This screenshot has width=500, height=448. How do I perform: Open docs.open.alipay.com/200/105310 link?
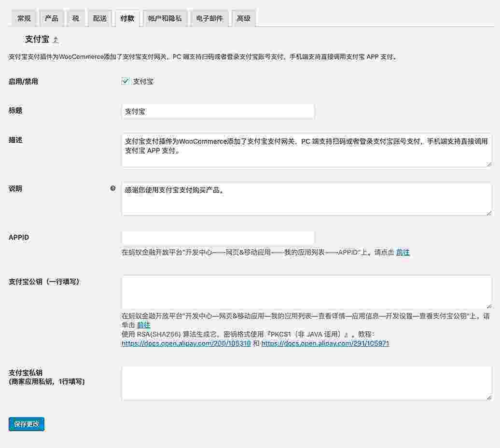tap(186, 343)
